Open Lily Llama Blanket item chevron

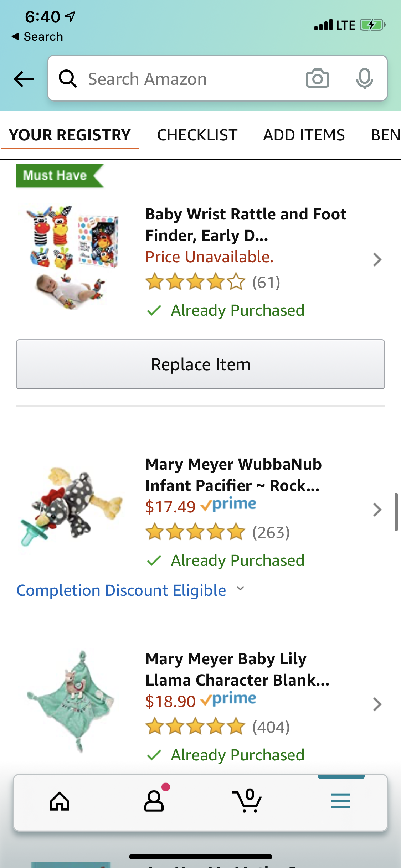(x=377, y=704)
